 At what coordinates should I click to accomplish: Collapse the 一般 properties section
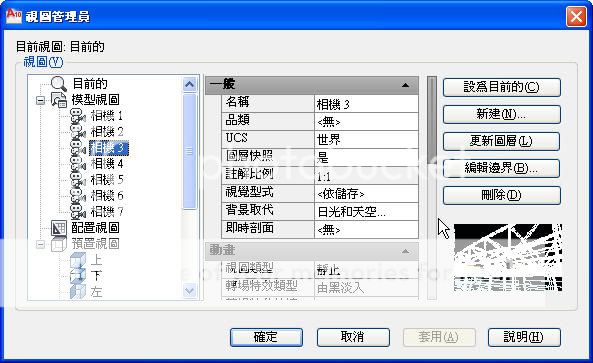click(405, 85)
